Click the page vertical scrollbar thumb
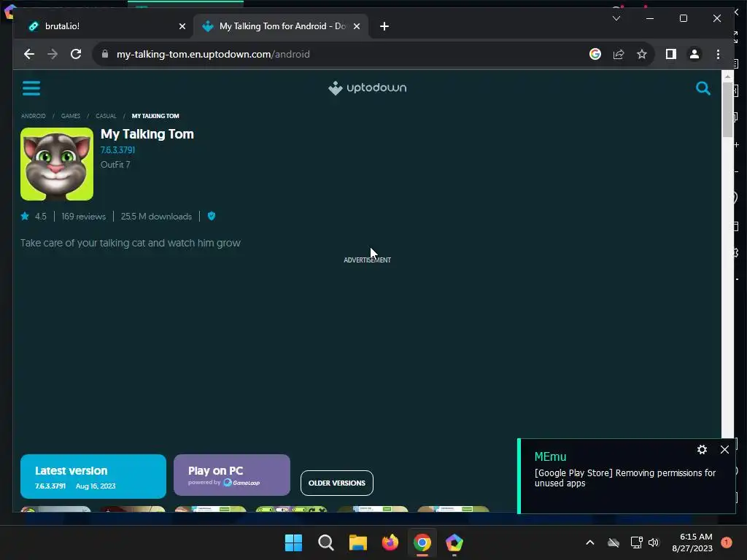 pyautogui.click(x=727, y=109)
